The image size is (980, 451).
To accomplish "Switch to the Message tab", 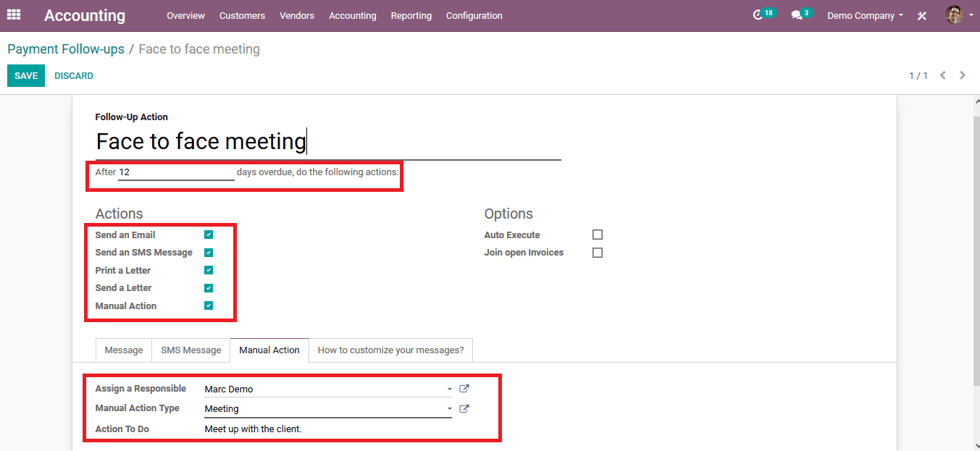I will (x=124, y=350).
